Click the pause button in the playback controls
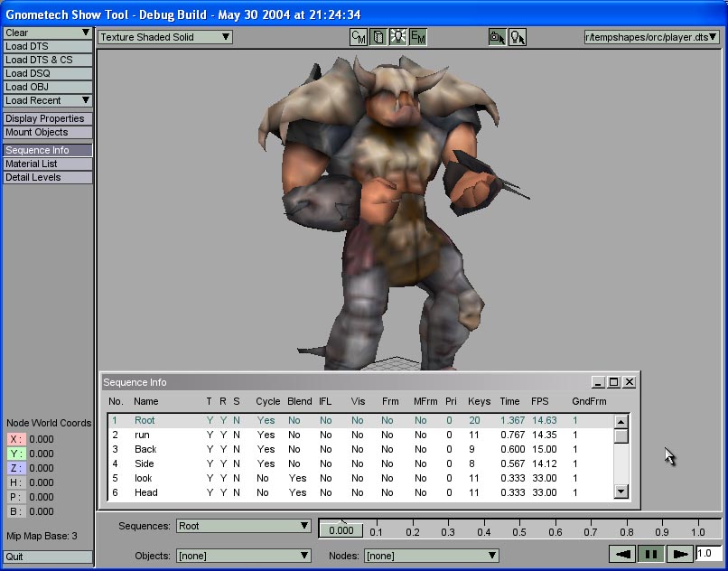Image resolution: width=728 pixels, height=571 pixels. tap(651, 554)
